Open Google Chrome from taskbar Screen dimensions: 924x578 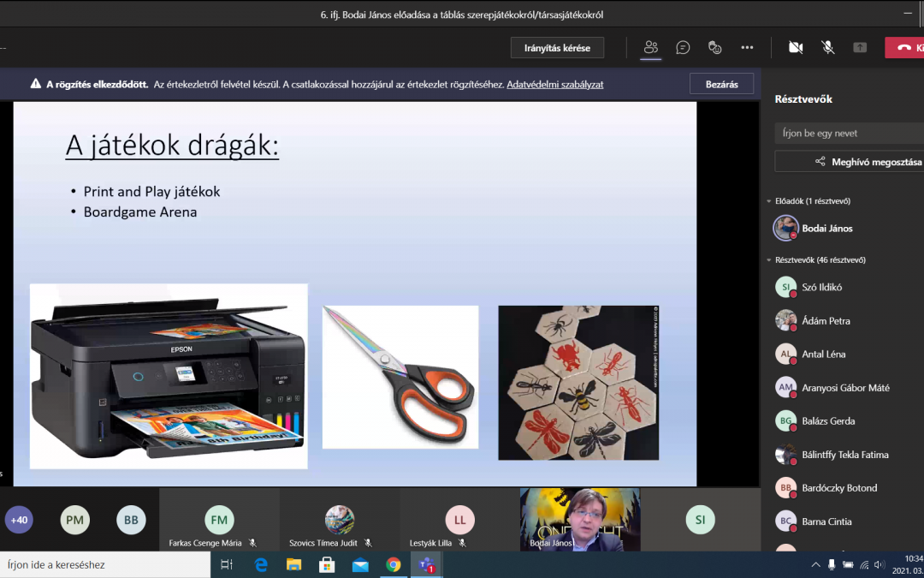pos(393,565)
